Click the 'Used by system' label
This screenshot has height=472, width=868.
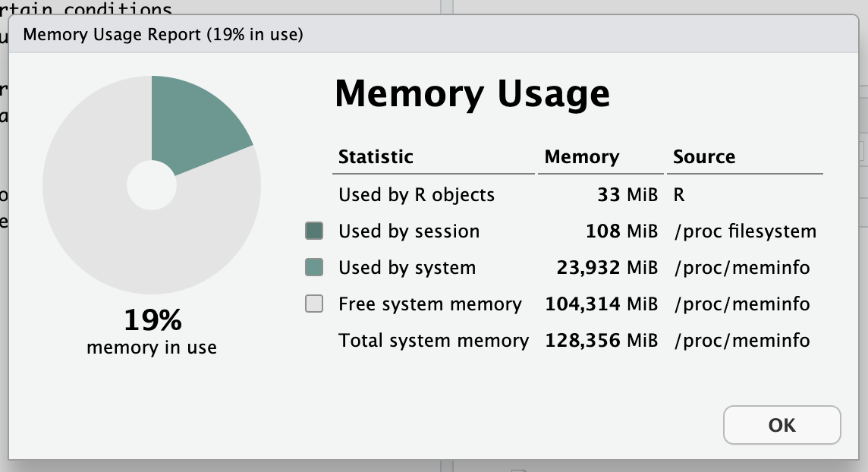coord(407,268)
